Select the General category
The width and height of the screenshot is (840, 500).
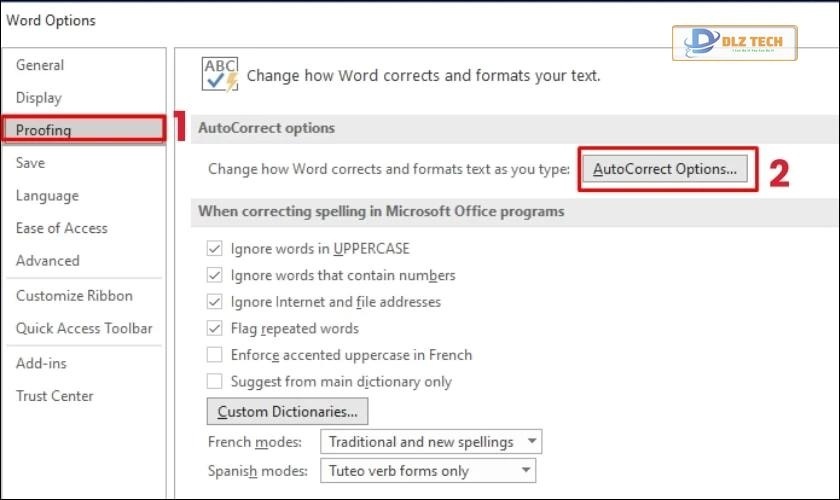click(40, 65)
